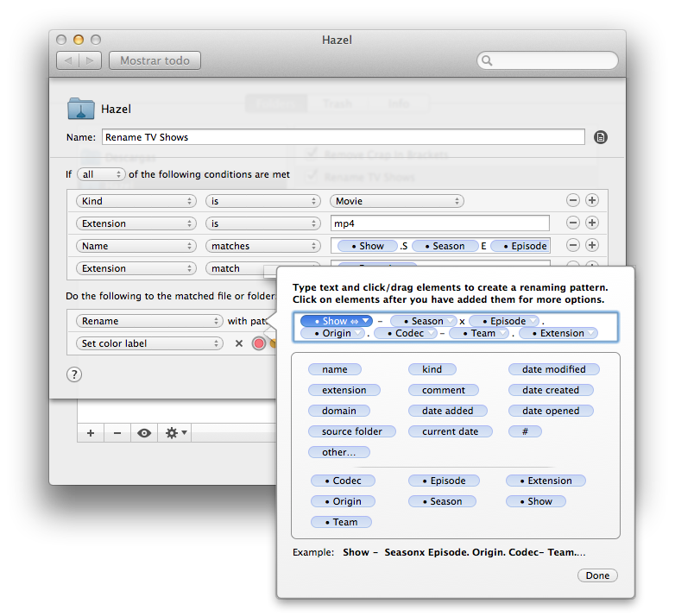Select the 'kind' attribute token
The height and width of the screenshot is (616, 675).
coord(432,369)
